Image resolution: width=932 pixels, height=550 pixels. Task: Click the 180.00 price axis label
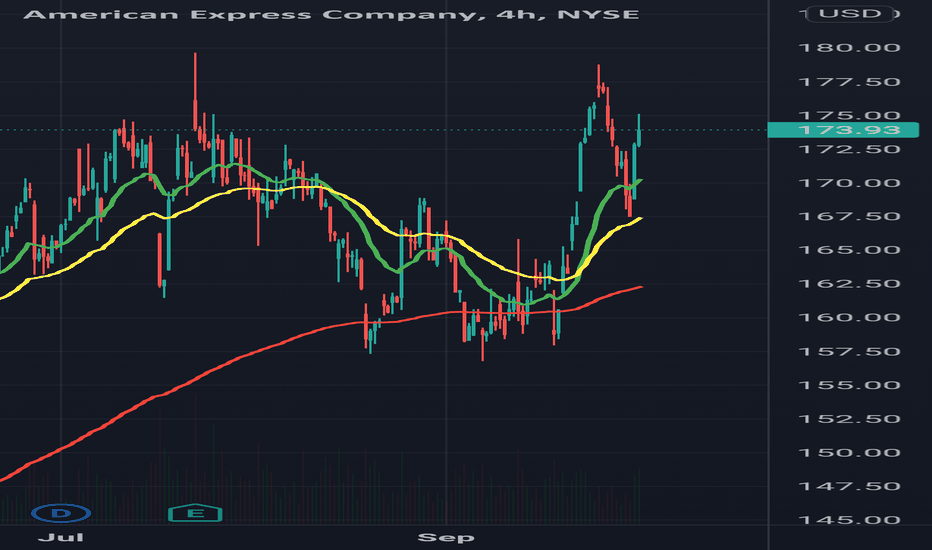pyautogui.click(x=849, y=48)
